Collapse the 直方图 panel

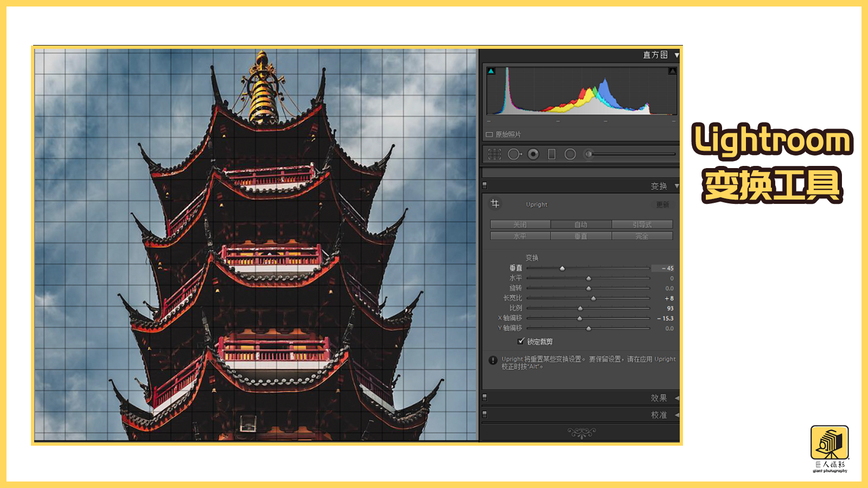[x=676, y=55]
